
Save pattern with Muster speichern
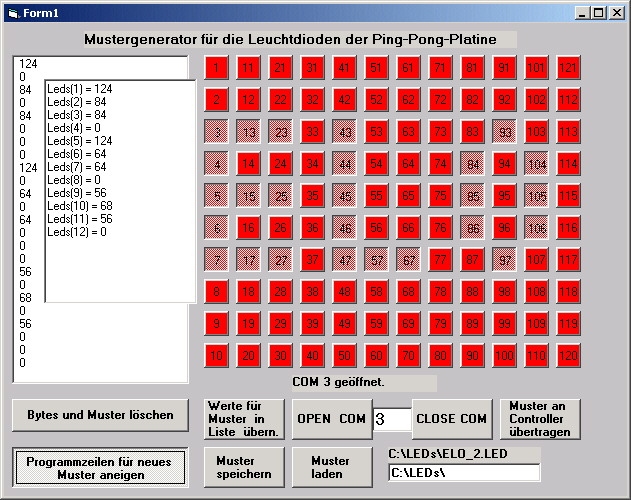tap(244, 467)
